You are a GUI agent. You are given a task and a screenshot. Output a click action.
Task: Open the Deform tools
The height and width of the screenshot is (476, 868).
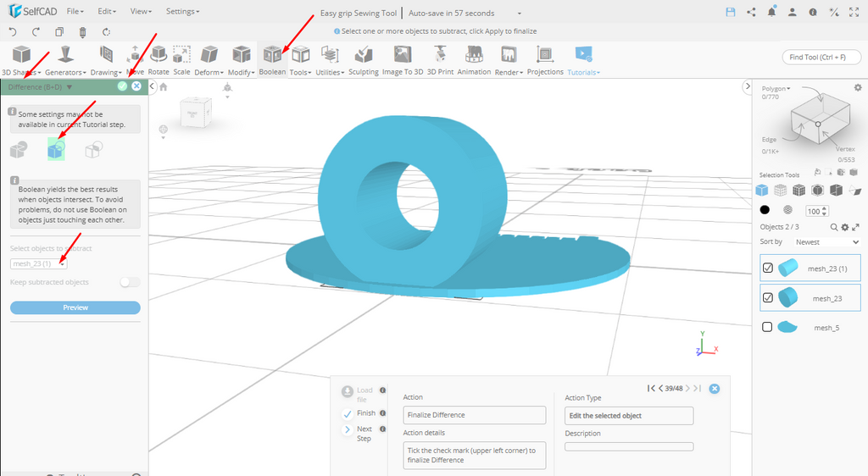click(209, 61)
